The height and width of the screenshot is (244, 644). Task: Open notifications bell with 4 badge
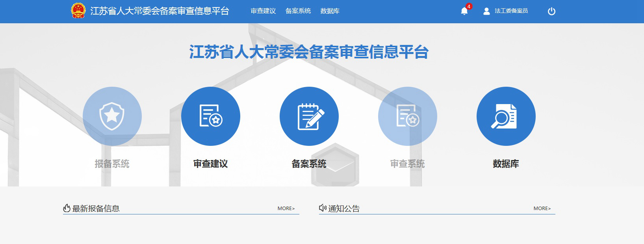(464, 11)
